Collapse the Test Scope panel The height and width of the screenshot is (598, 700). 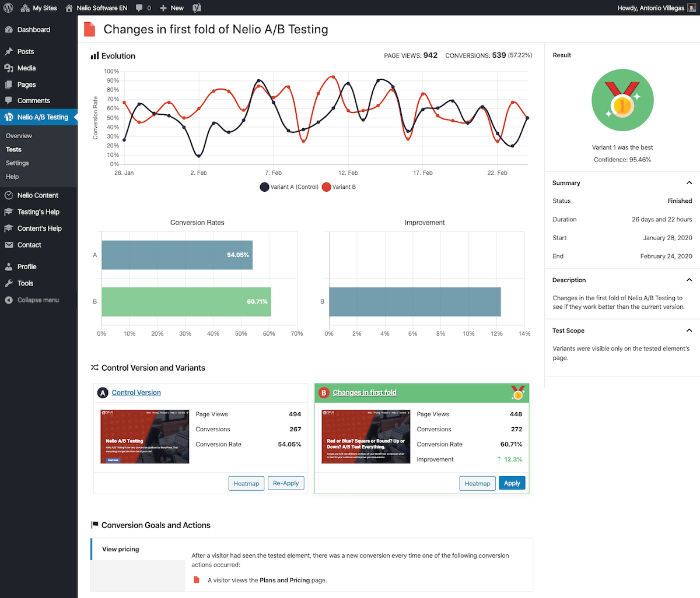[x=689, y=330]
